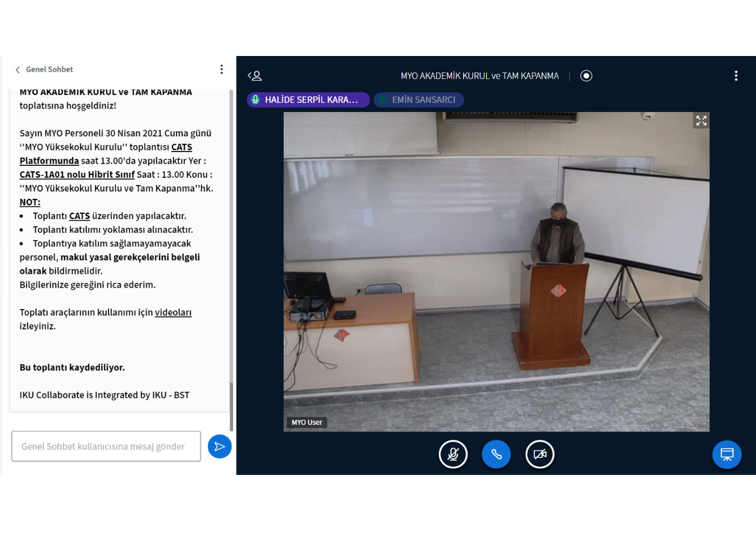
Task: Open the meeting three-dot options menu
Action: pos(736,76)
